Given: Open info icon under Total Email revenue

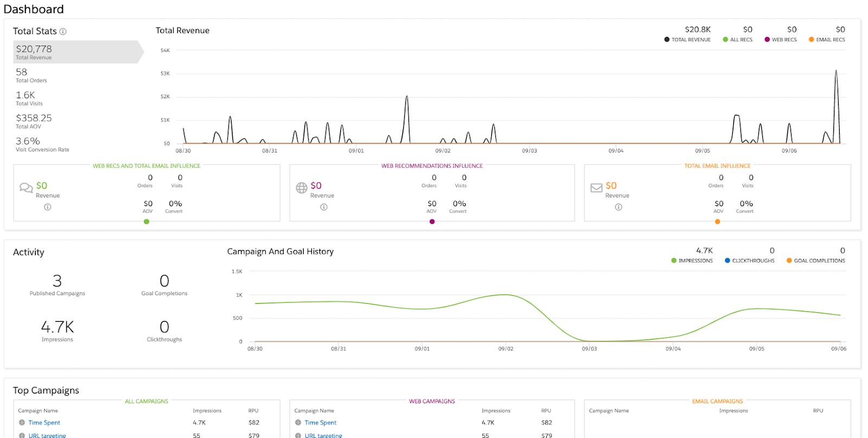Looking at the screenshot, I should tap(618, 207).
